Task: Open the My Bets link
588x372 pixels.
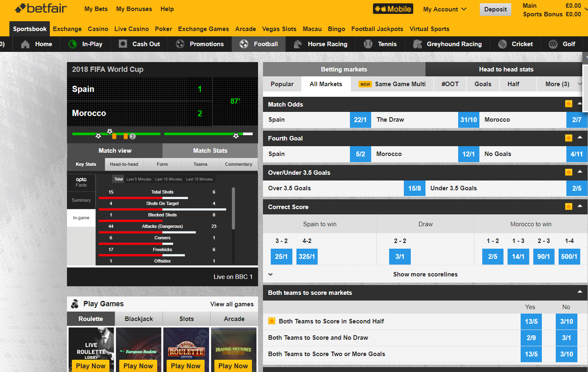Action: point(96,9)
